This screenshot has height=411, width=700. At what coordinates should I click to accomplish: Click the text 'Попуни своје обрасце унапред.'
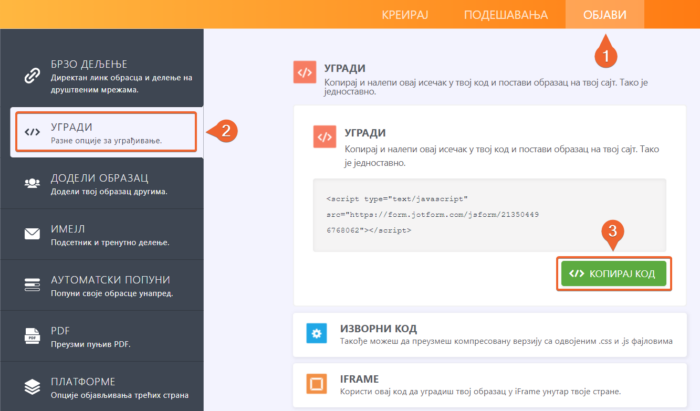(112, 293)
